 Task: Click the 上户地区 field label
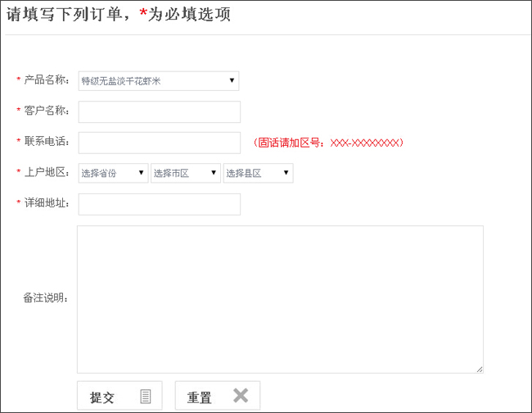(47, 172)
